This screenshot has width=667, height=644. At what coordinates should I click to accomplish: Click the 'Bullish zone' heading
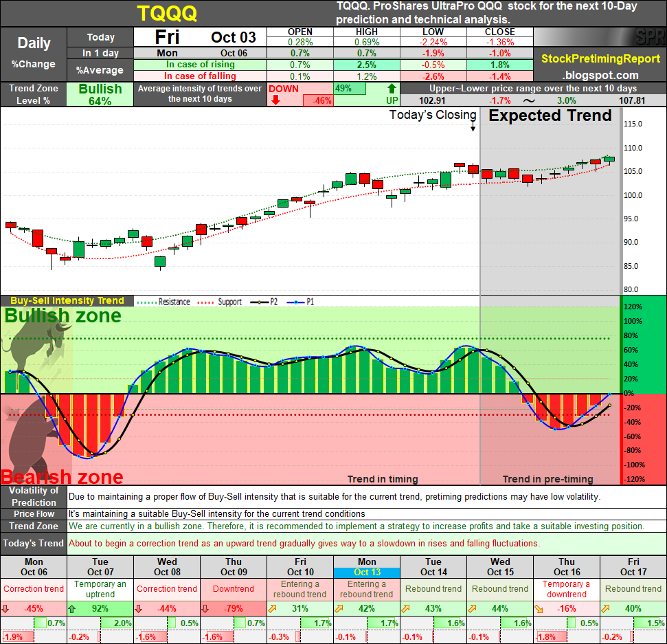(63, 316)
